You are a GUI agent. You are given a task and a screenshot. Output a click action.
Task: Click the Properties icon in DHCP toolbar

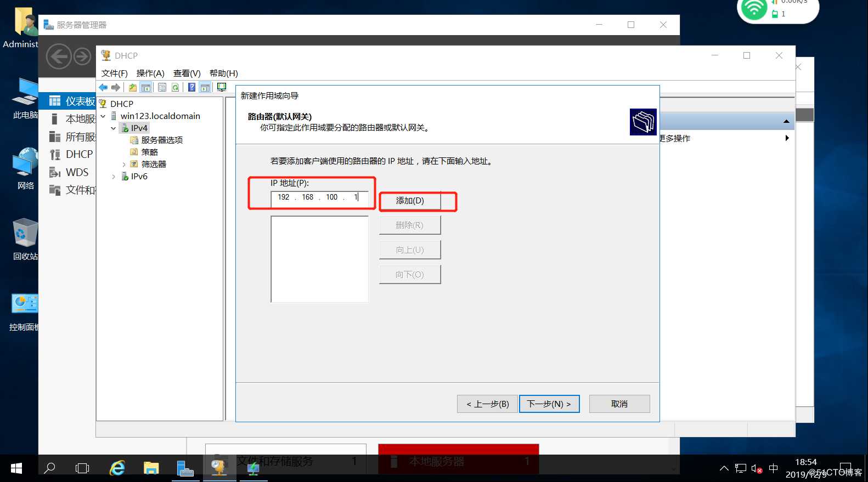pos(162,87)
